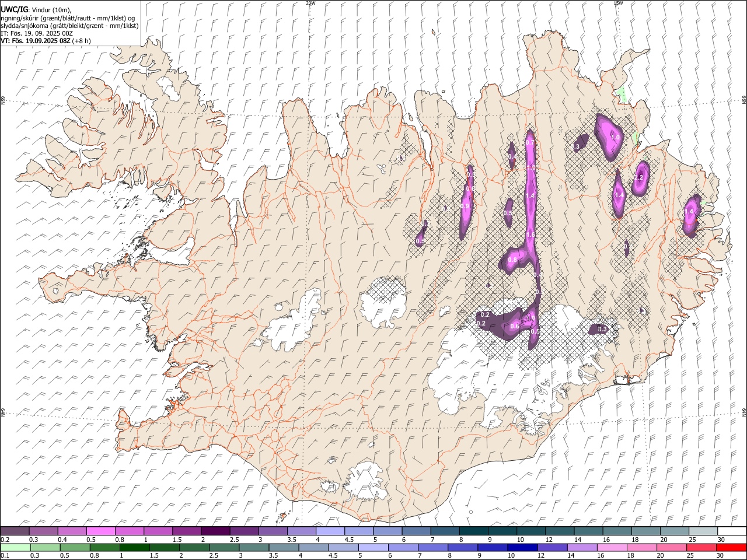The height and width of the screenshot is (560, 747).
Task: Select the light pink 16 rain legend swatch
Action: pos(613,547)
